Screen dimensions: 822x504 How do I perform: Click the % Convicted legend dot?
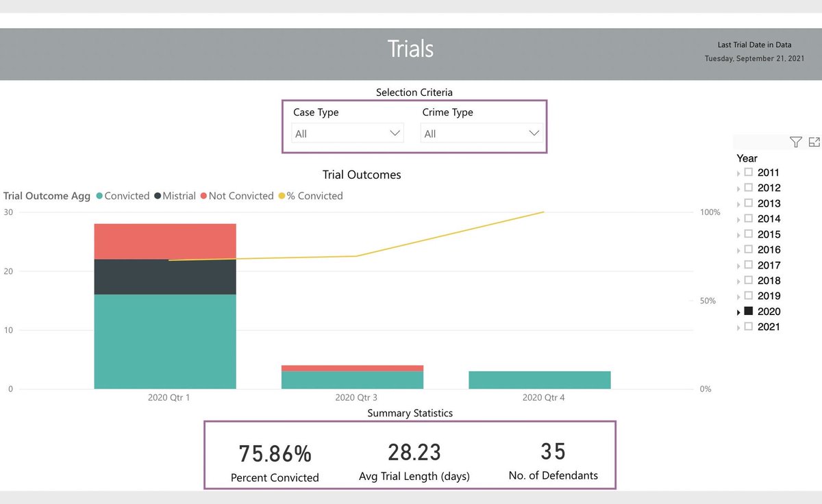click(282, 196)
